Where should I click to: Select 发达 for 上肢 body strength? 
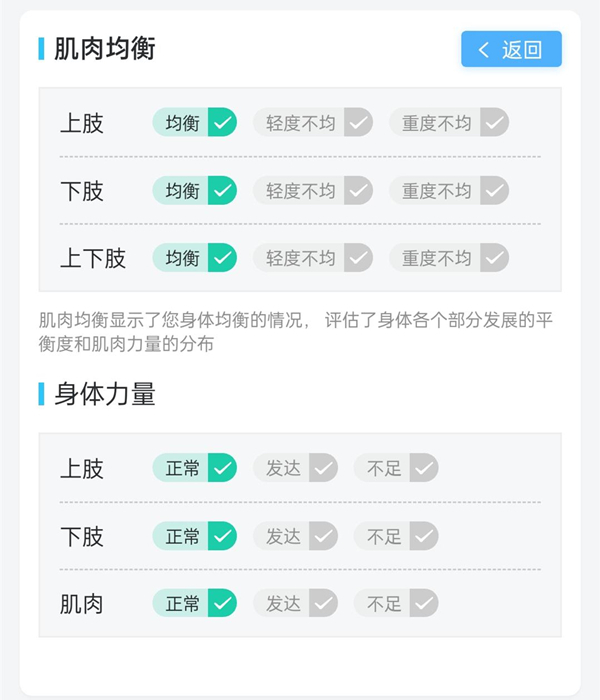tap(296, 468)
